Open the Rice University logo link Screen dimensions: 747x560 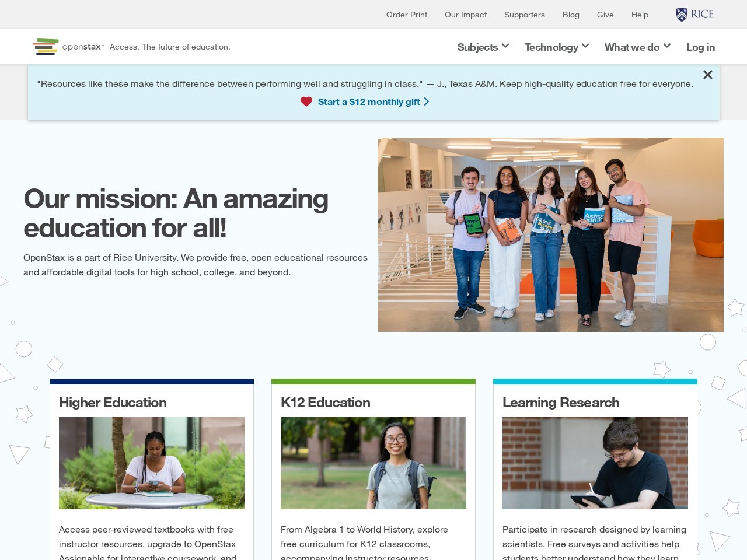pyautogui.click(x=694, y=15)
